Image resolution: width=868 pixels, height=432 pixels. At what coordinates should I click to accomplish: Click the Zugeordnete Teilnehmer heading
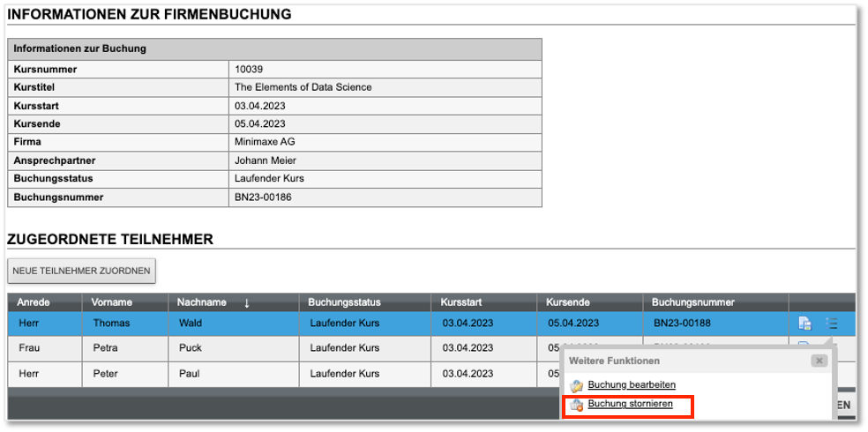pyautogui.click(x=110, y=239)
